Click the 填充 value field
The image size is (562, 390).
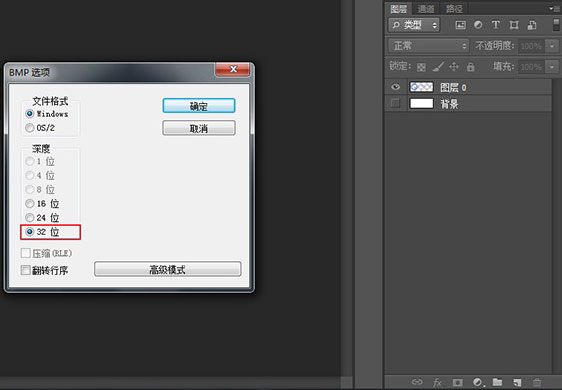(532, 67)
